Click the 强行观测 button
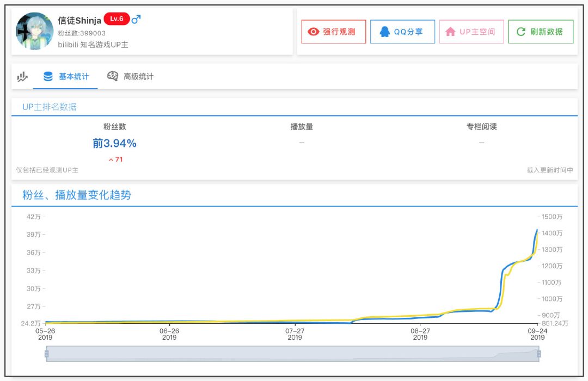The height and width of the screenshot is (381, 588). click(x=333, y=32)
